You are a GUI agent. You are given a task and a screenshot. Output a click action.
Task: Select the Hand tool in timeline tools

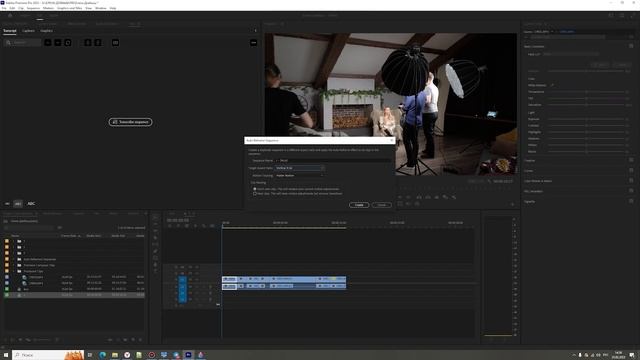pos(155,264)
